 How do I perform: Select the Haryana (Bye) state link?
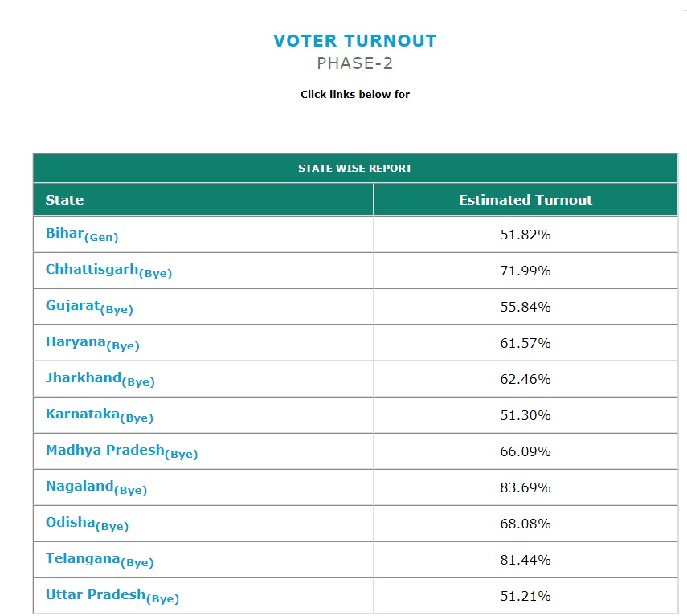pos(92,343)
